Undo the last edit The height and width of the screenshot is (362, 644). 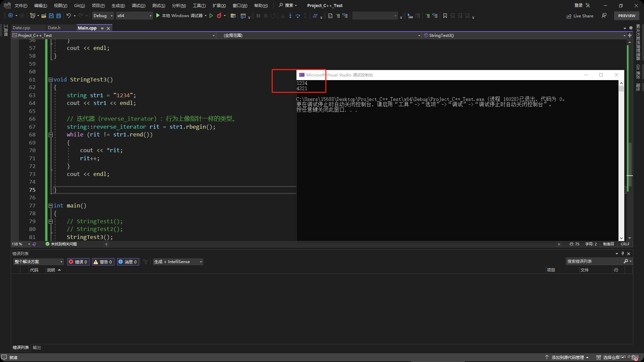tap(69, 16)
